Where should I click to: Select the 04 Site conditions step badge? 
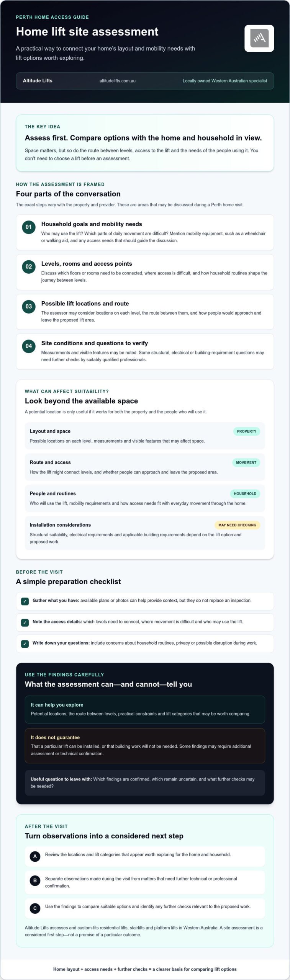[29, 346]
